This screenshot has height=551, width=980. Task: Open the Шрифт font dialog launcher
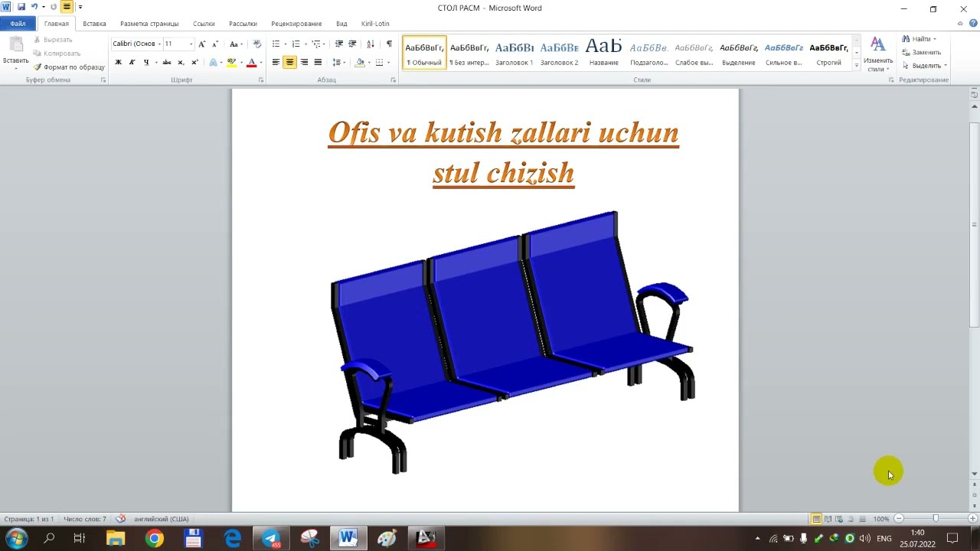point(261,80)
